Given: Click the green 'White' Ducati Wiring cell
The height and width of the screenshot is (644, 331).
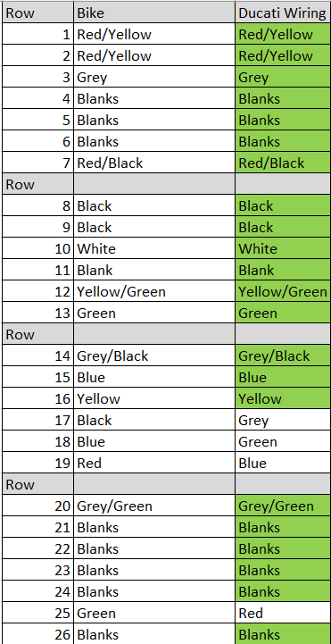Looking at the screenshot, I should [283, 248].
